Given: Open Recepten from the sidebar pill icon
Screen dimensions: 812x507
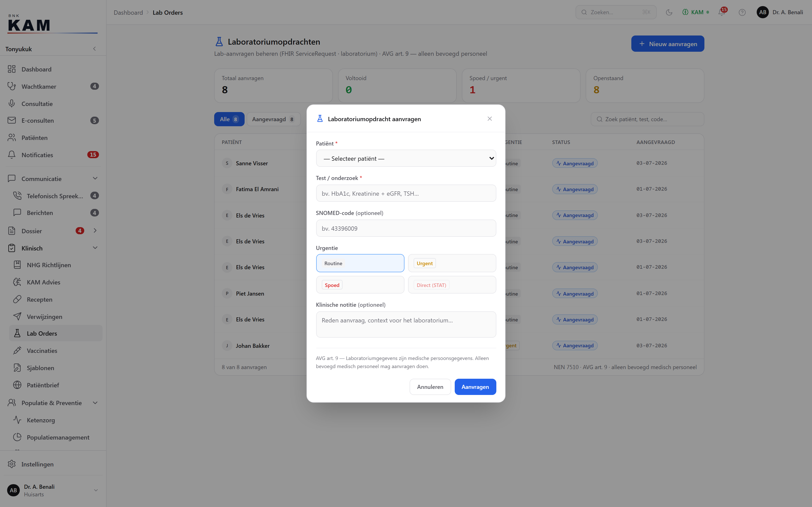Looking at the screenshot, I should [17, 299].
